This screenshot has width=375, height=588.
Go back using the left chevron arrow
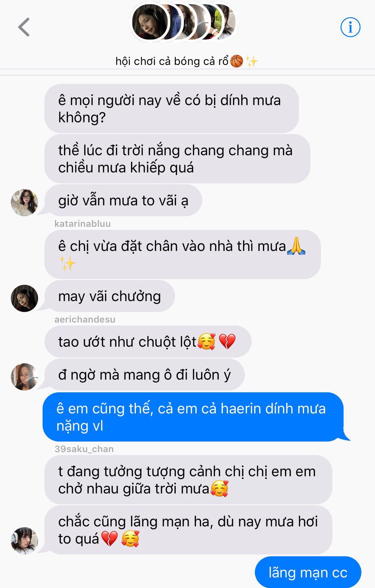[x=24, y=27]
